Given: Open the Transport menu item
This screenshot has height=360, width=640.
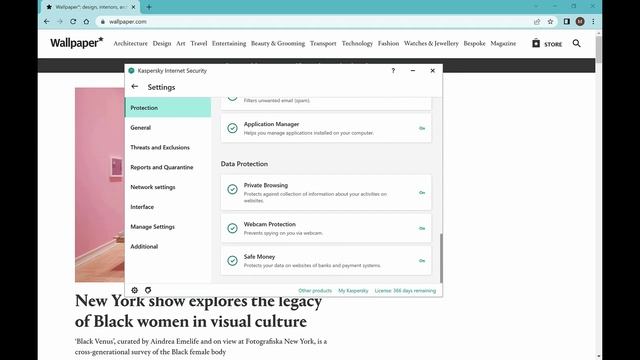Looking at the screenshot, I should (323, 43).
